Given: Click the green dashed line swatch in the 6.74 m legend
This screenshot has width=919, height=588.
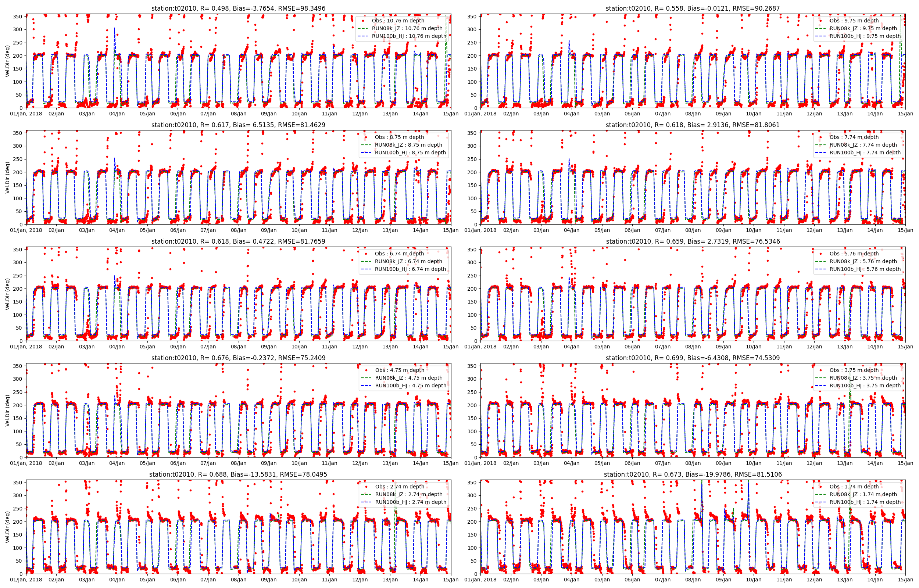Looking at the screenshot, I should pos(366,261).
